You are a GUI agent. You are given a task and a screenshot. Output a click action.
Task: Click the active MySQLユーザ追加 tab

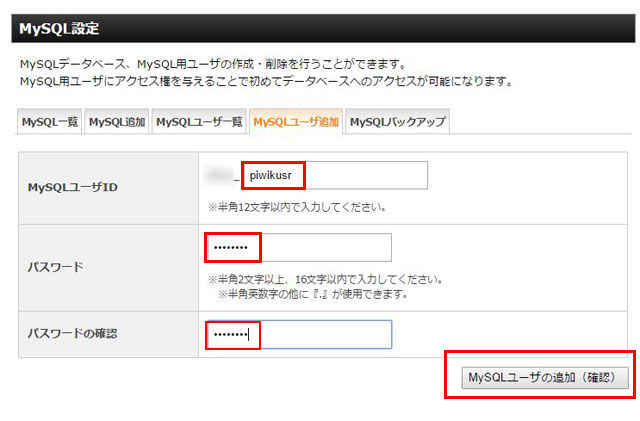click(295, 122)
